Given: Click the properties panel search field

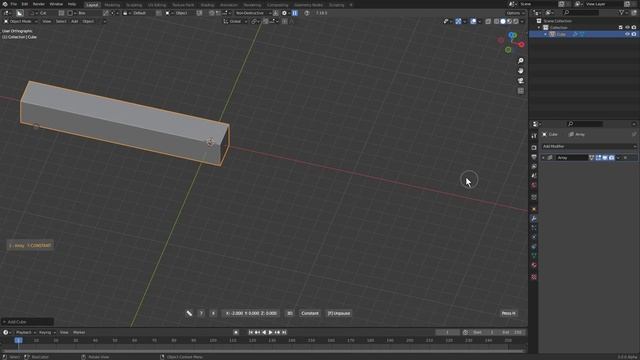Looking at the screenshot, I should click(584, 124).
